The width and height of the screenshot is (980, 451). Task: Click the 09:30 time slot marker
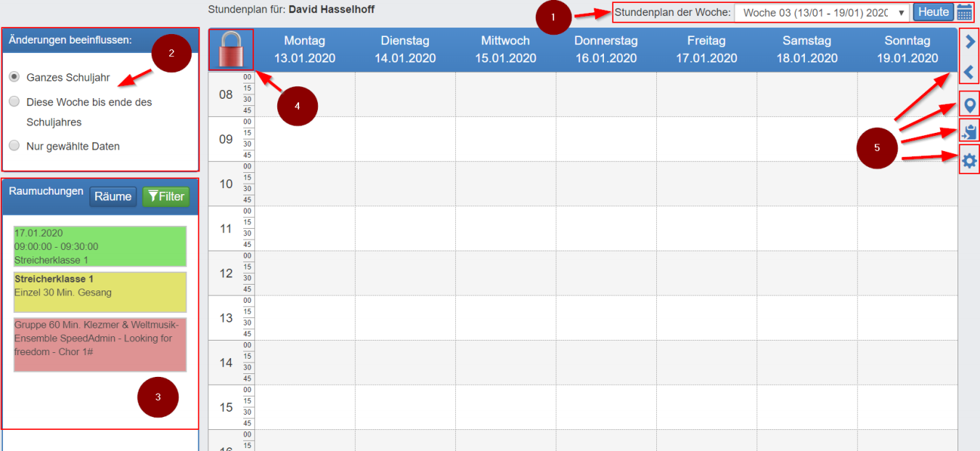click(x=248, y=144)
